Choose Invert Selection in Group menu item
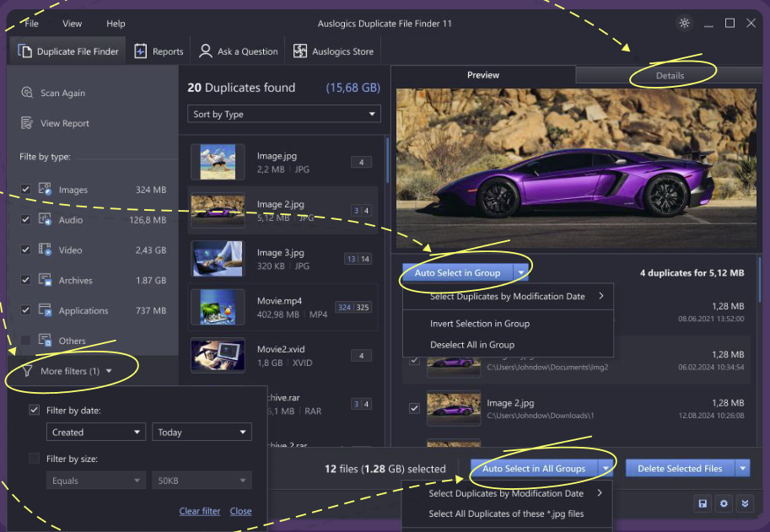The image size is (770, 532). [x=479, y=324]
